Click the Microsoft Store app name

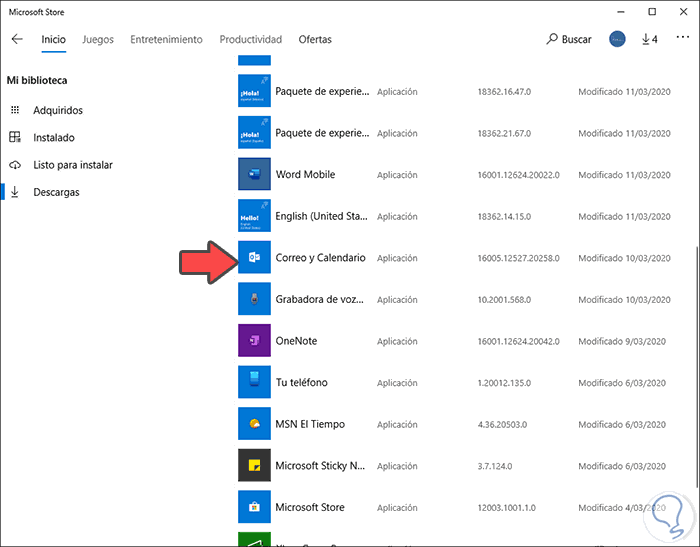coord(310,507)
